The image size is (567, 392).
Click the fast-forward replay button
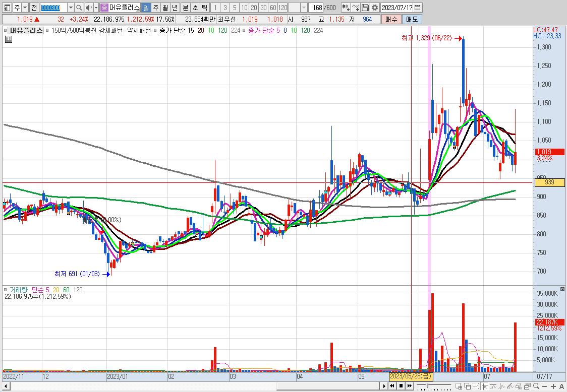tap(410, 386)
